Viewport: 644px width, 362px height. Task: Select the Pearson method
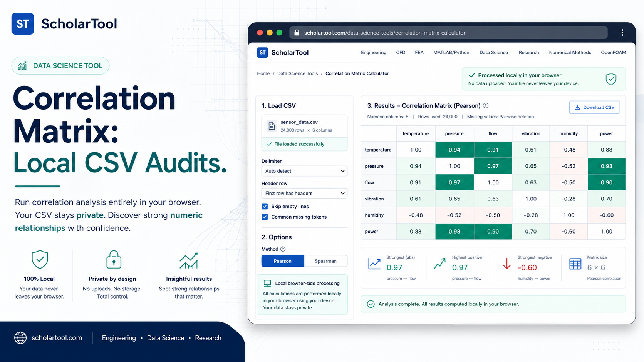(x=283, y=261)
